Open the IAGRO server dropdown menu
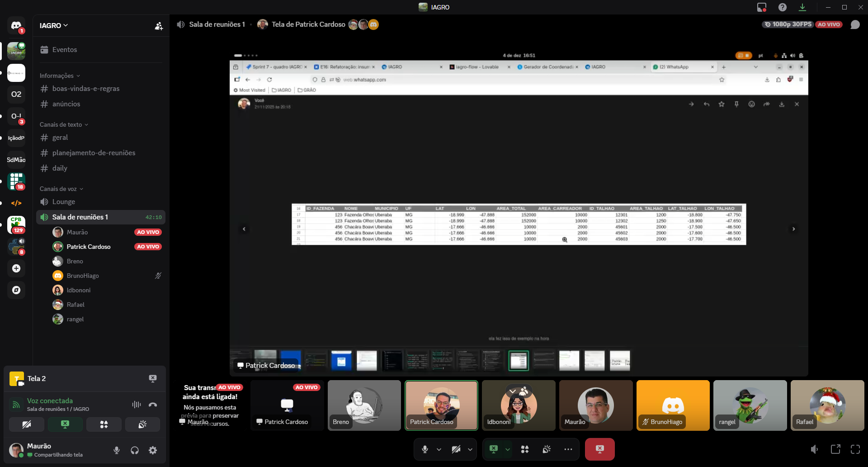This screenshot has width=868, height=467. tap(54, 25)
